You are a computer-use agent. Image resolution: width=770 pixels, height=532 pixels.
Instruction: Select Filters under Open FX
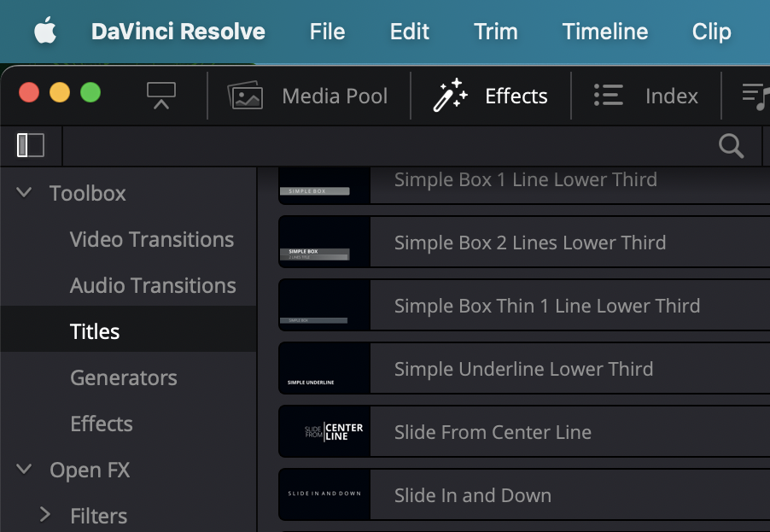click(x=99, y=516)
